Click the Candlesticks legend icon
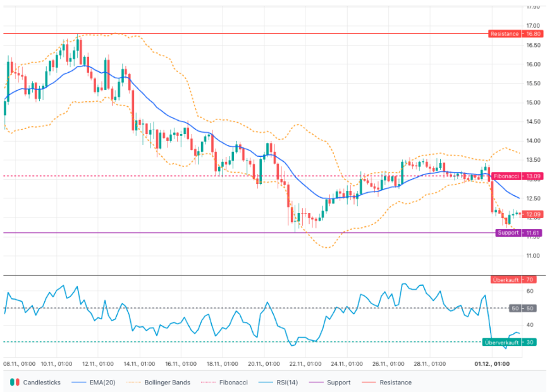The width and height of the screenshot is (552, 392). [15, 383]
